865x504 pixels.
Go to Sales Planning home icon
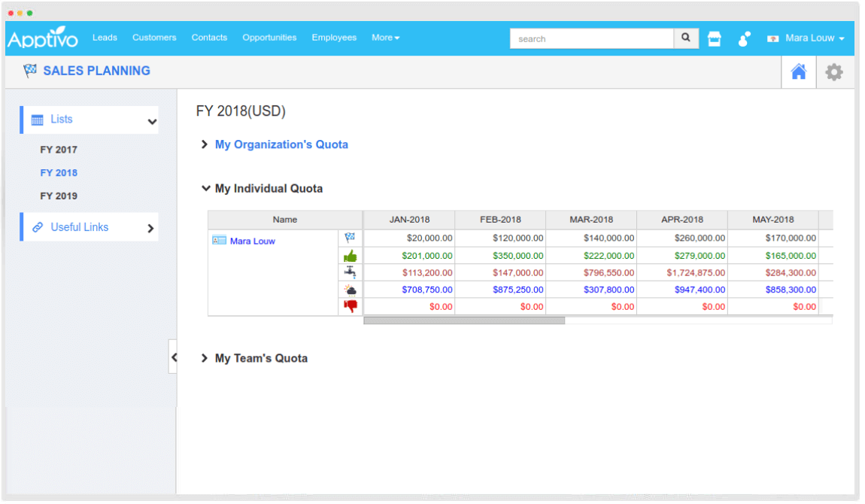tap(798, 72)
